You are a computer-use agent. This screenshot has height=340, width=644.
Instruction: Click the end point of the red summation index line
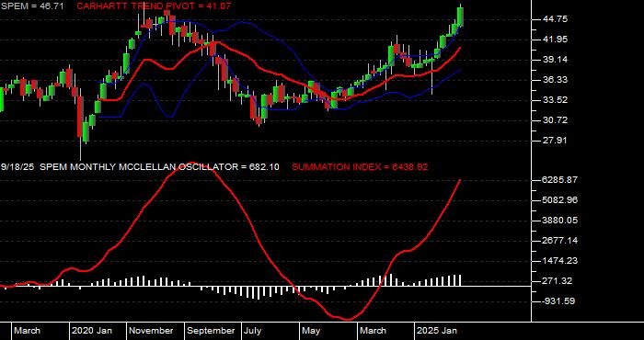[x=460, y=180]
